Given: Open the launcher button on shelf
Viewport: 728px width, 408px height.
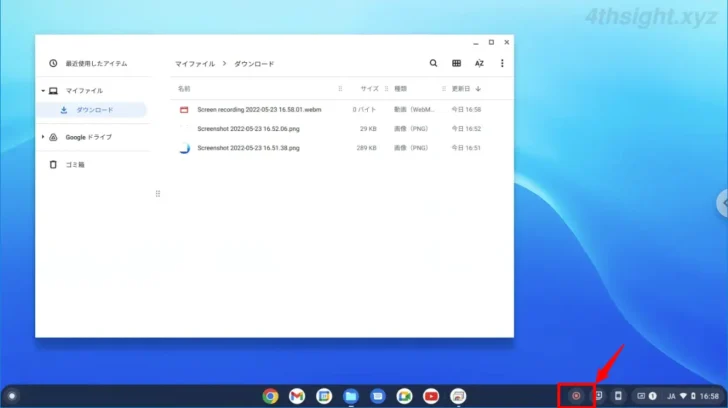Looking at the screenshot, I should 12,396.
